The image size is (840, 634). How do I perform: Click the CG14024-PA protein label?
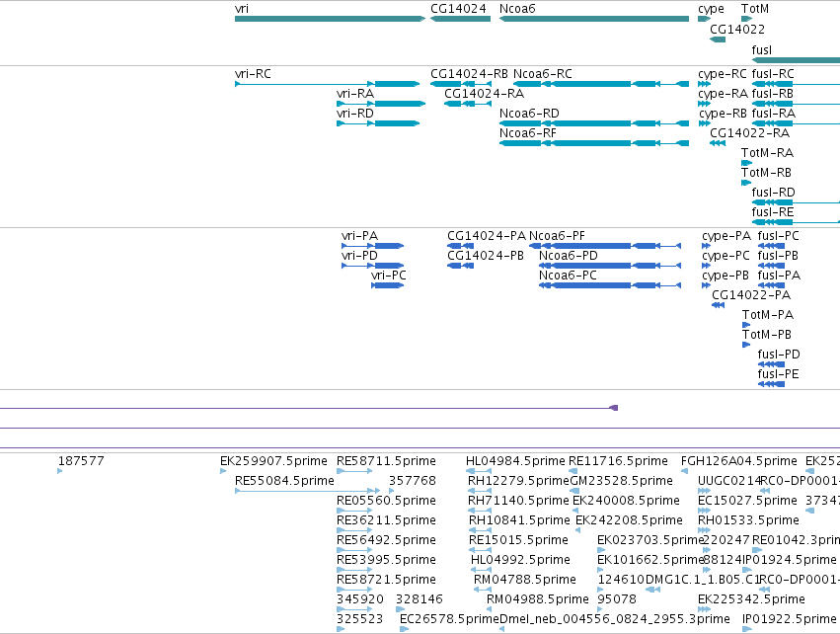coord(487,236)
